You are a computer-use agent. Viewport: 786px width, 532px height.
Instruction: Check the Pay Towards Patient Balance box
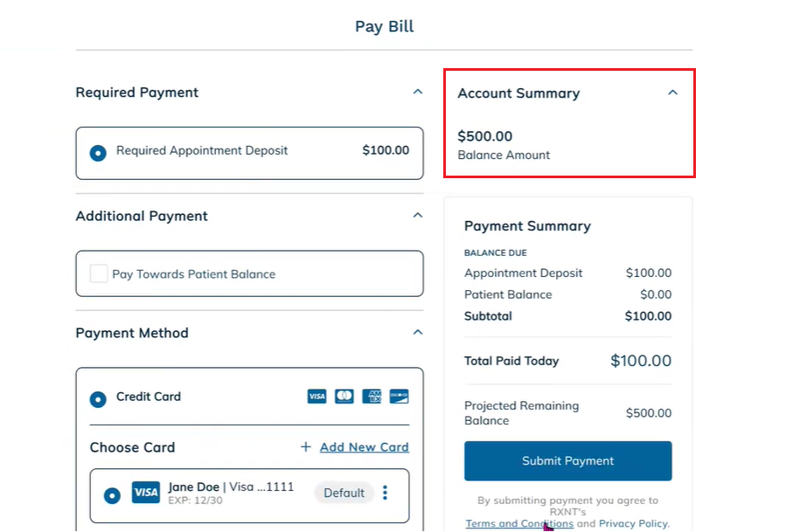98,273
